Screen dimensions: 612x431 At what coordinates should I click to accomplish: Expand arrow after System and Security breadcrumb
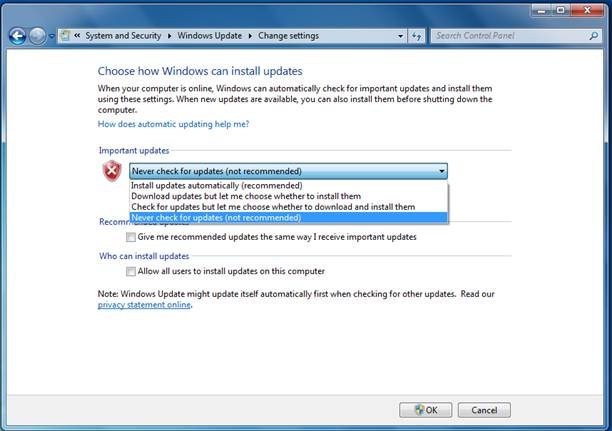[x=169, y=36]
